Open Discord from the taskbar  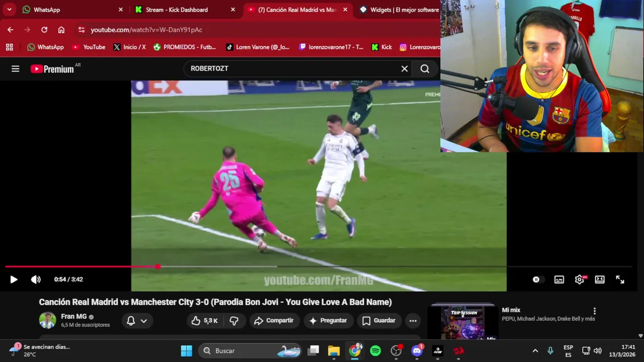[x=417, y=350]
